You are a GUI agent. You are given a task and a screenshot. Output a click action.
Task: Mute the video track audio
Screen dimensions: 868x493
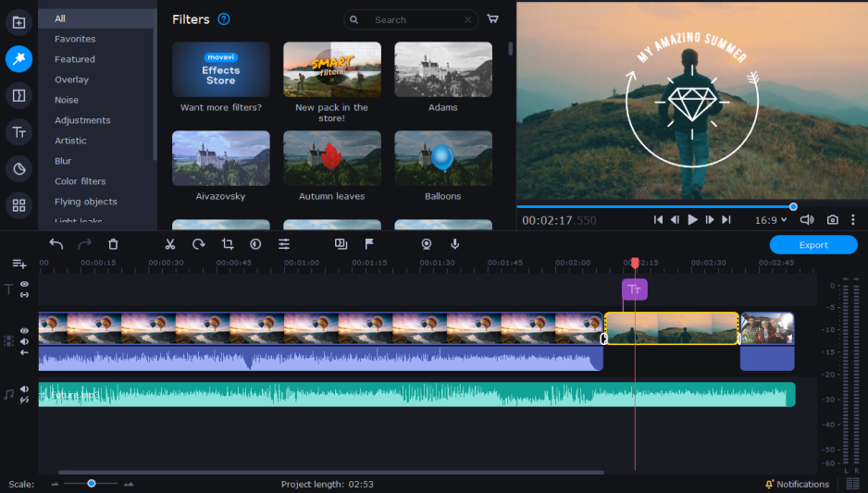(24, 341)
